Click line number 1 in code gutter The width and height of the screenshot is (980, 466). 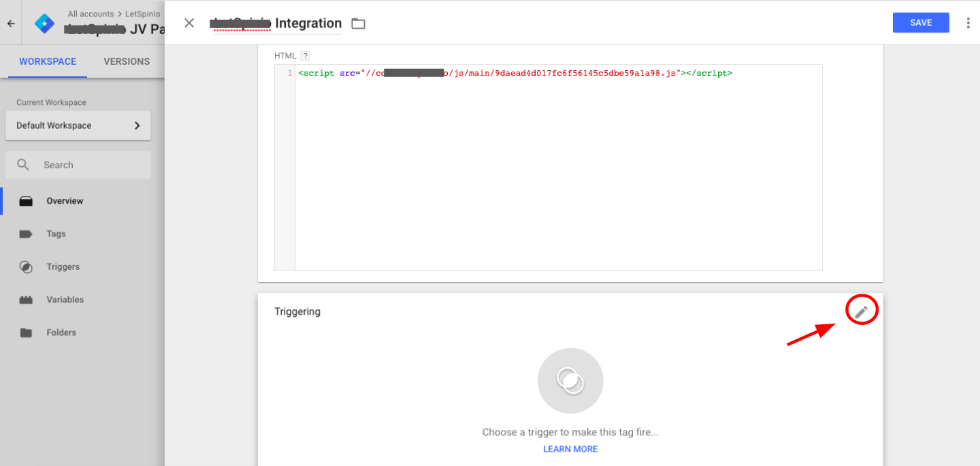(x=290, y=73)
